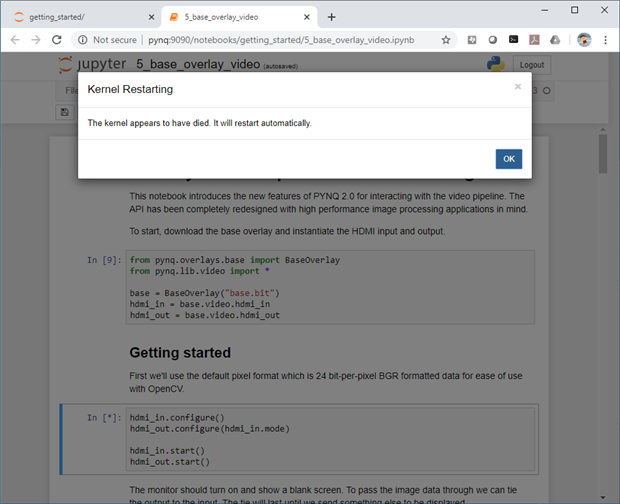This screenshot has width=620, height=504.
Task: Reload the current notebook page
Action: pyautogui.click(x=57, y=40)
